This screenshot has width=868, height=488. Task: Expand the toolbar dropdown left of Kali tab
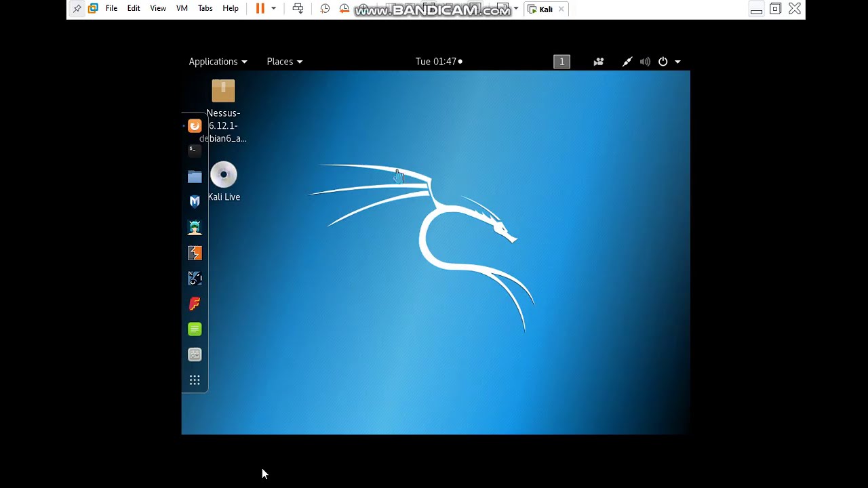point(516,9)
